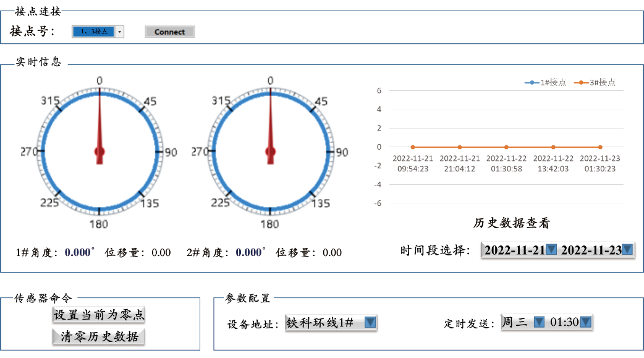644x358 pixels.
Task: Expand end date 2022-11-23 dropdown arrow
Action: tap(627, 250)
